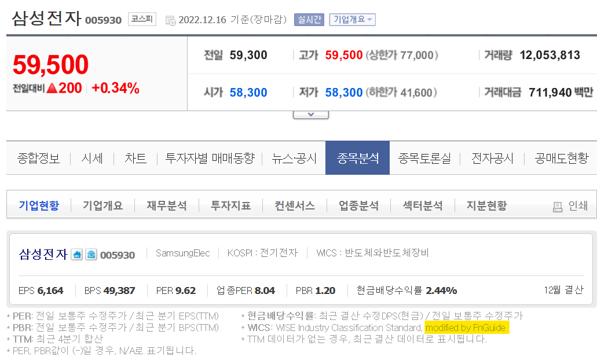Open the 차트 tab
The width and height of the screenshot is (597, 364).
[x=135, y=158]
